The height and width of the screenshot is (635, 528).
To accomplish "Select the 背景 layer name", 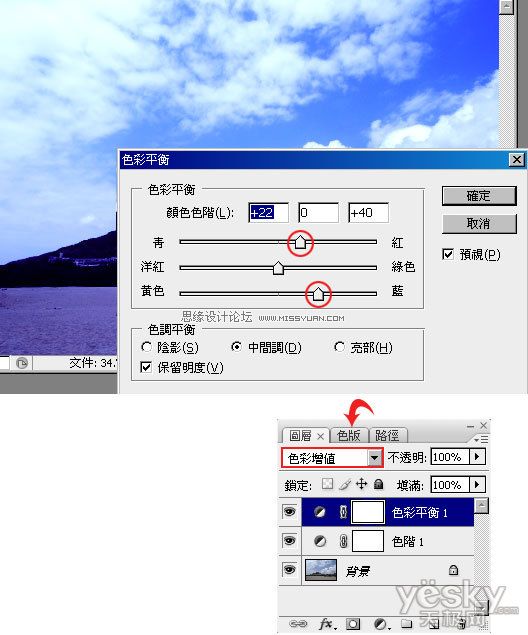I will [357, 571].
